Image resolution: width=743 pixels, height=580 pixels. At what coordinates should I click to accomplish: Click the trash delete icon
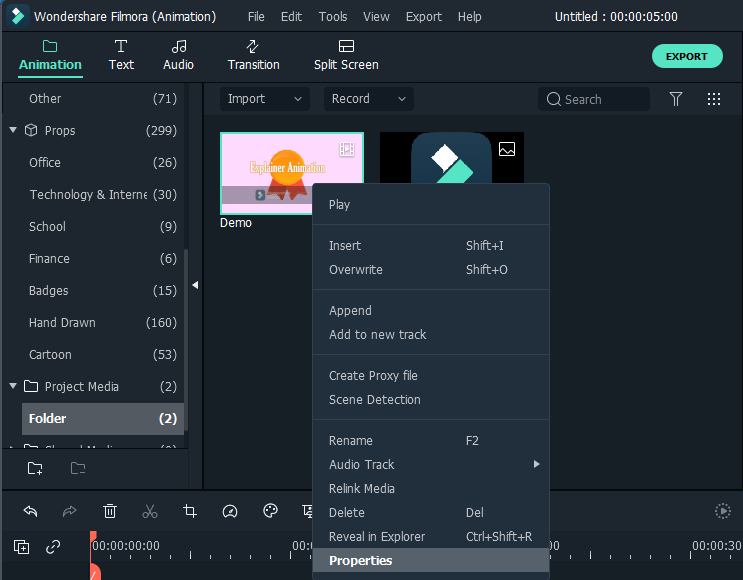pyautogui.click(x=110, y=511)
